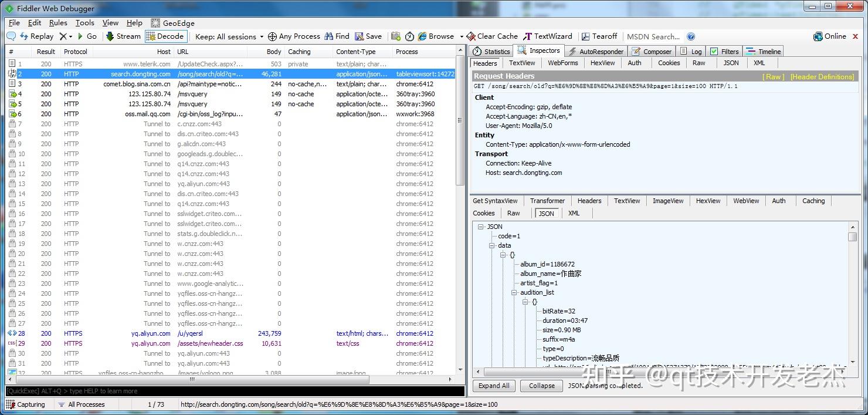The image size is (868, 415).
Task: Click the Clear Cache toolbar icon
Action: click(492, 36)
